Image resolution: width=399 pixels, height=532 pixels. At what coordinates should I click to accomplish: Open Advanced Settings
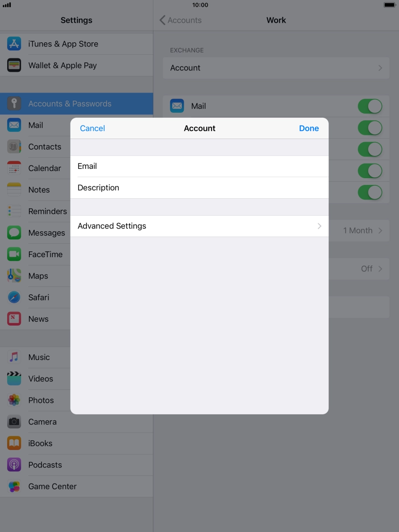[199, 226]
